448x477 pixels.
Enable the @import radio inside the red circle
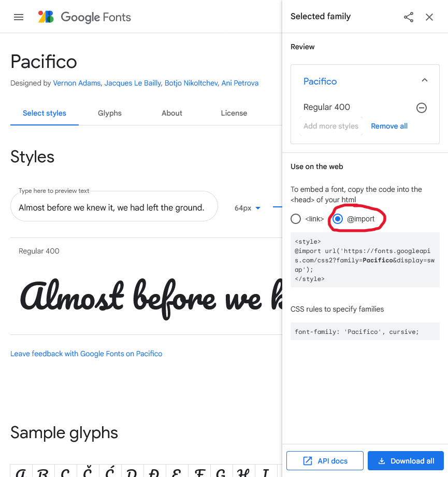click(338, 218)
